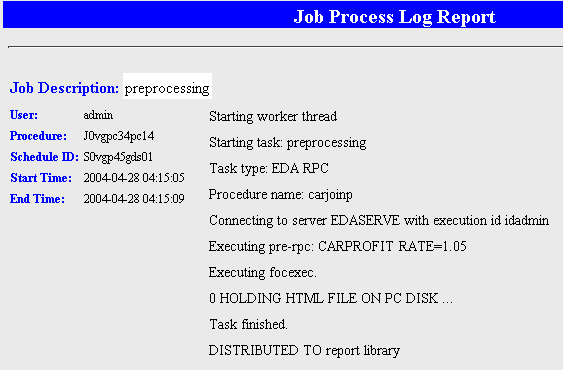The height and width of the screenshot is (370, 563).
Task: Click the Task finished log line
Action: [x=248, y=324]
